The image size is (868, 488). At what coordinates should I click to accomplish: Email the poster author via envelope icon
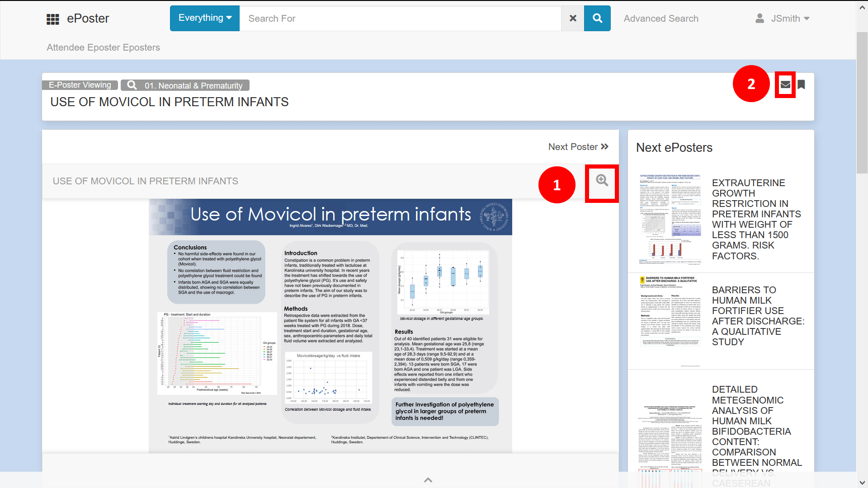pos(785,84)
